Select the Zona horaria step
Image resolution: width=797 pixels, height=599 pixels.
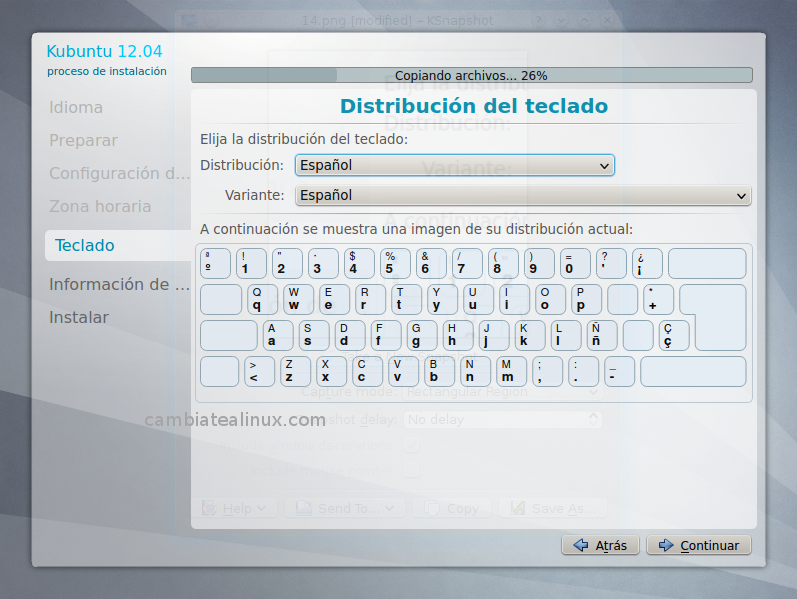tap(100, 206)
